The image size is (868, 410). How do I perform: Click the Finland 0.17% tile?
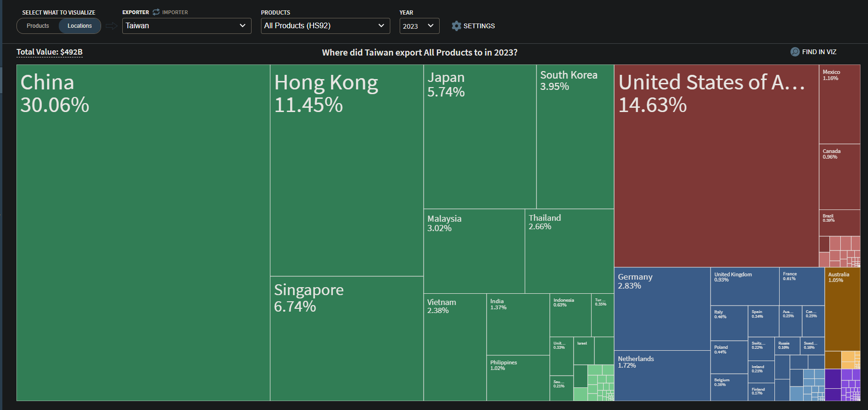coord(761,392)
